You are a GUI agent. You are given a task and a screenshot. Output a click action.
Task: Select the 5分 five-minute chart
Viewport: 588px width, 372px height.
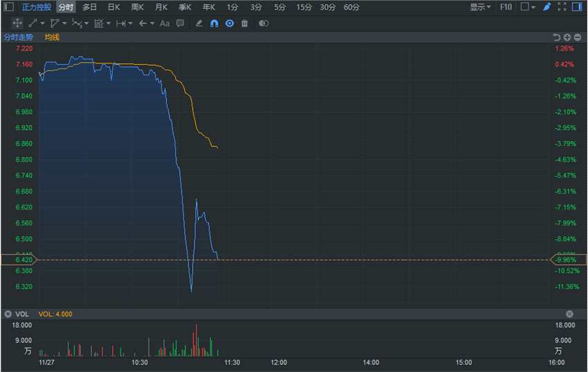tap(279, 7)
